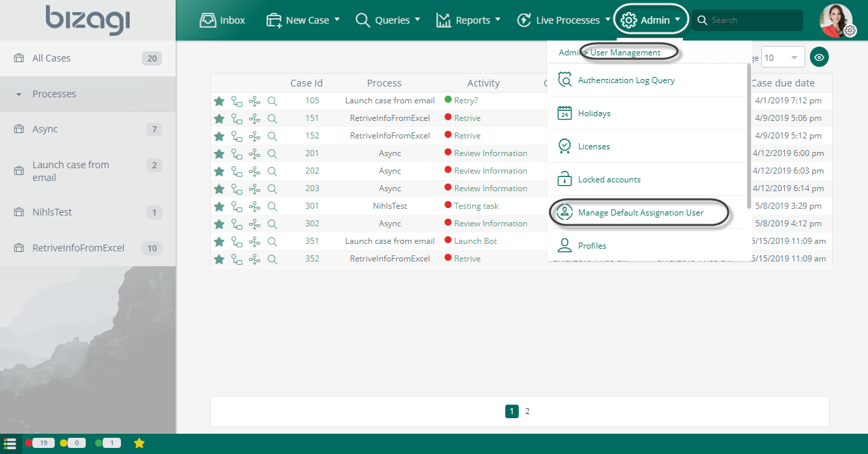Select RetriveInfoFromExcel in the sidebar
Viewport: 868px width, 454px height.
[x=88, y=248]
